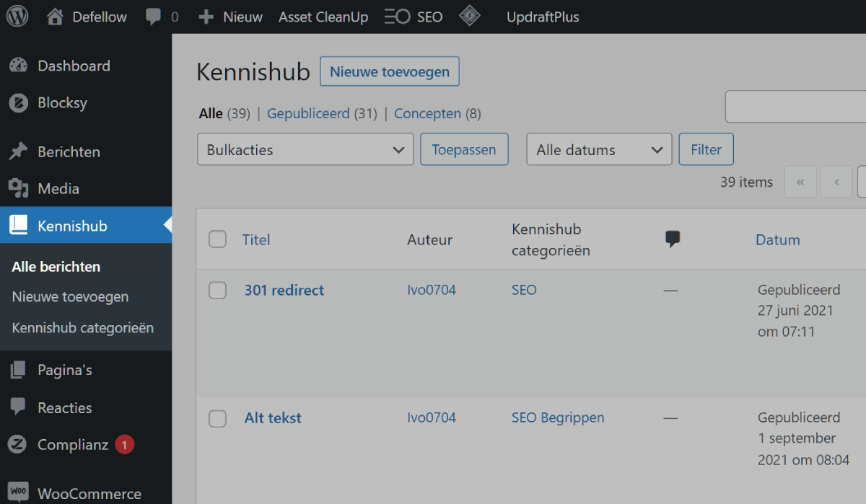This screenshot has height=504, width=866.
Task: Sort by Datum column header
Action: 777,239
